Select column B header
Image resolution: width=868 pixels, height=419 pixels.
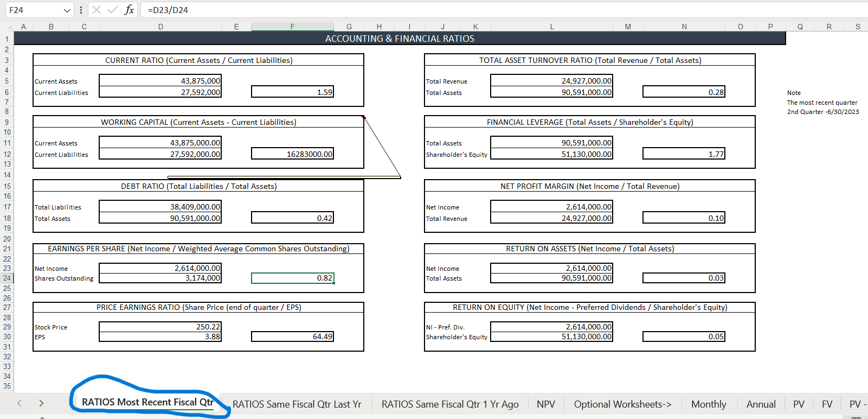point(51,27)
